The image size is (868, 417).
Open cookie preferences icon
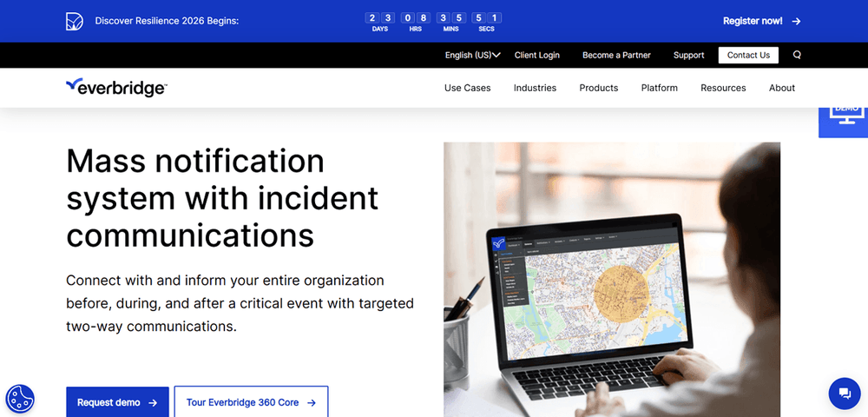pyautogui.click(x=20, y=399)
